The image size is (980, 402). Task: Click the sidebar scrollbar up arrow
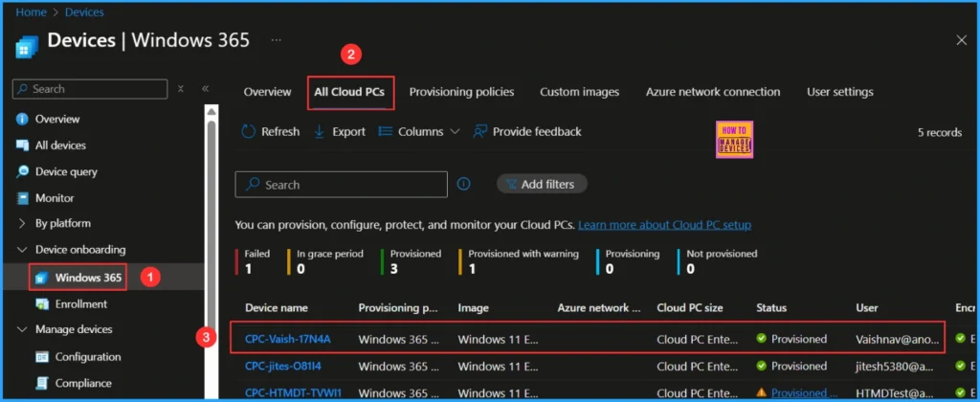point(212,111)
